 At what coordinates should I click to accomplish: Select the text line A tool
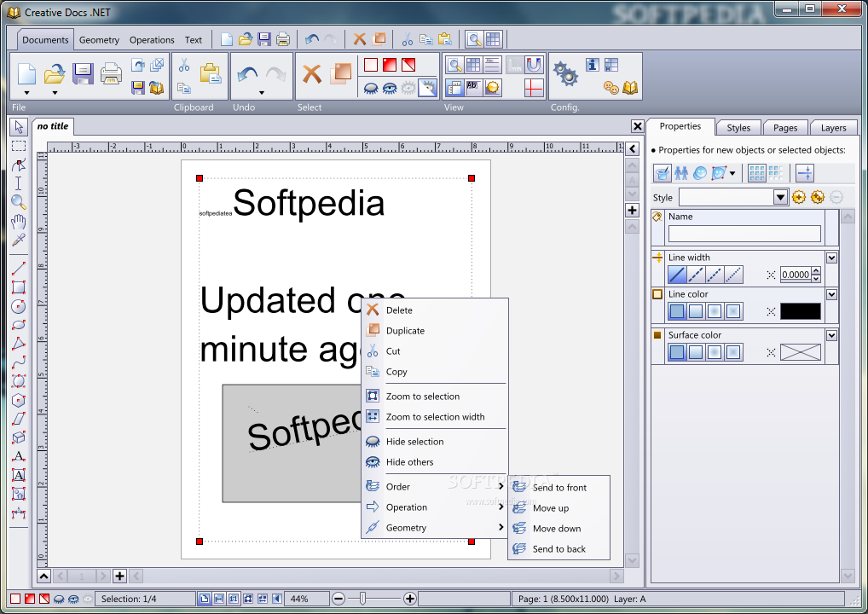pos(19,457)
